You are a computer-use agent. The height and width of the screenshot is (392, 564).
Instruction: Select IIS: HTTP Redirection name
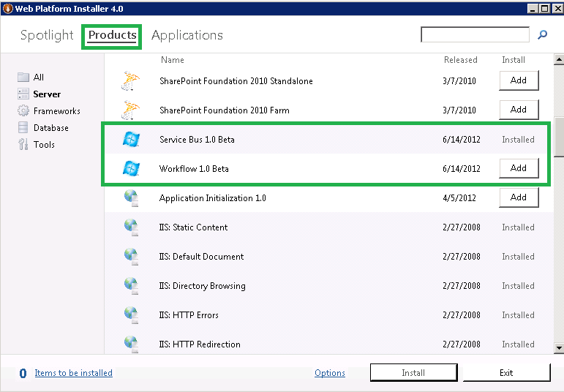point(200,344)
